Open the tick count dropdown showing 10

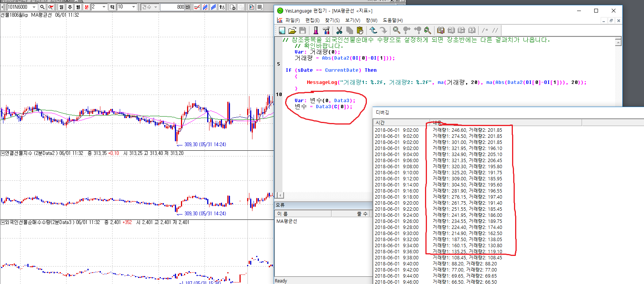[x=133, y=7]
